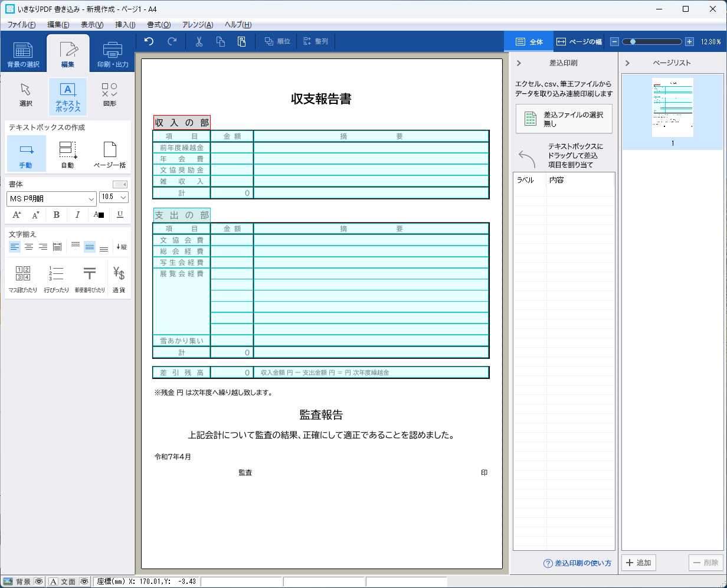
Task: Open the 整列 align tool
Action: (x=316, y=41)
